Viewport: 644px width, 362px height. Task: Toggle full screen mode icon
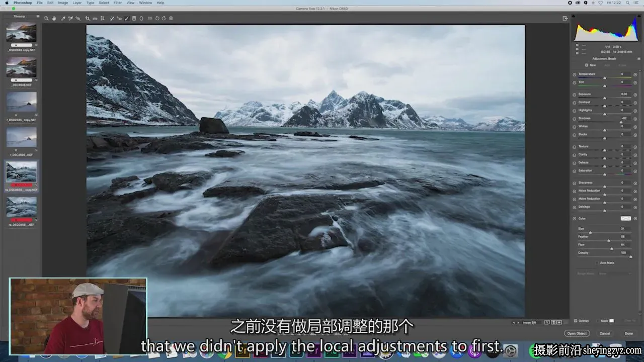(x=565, y=18)
